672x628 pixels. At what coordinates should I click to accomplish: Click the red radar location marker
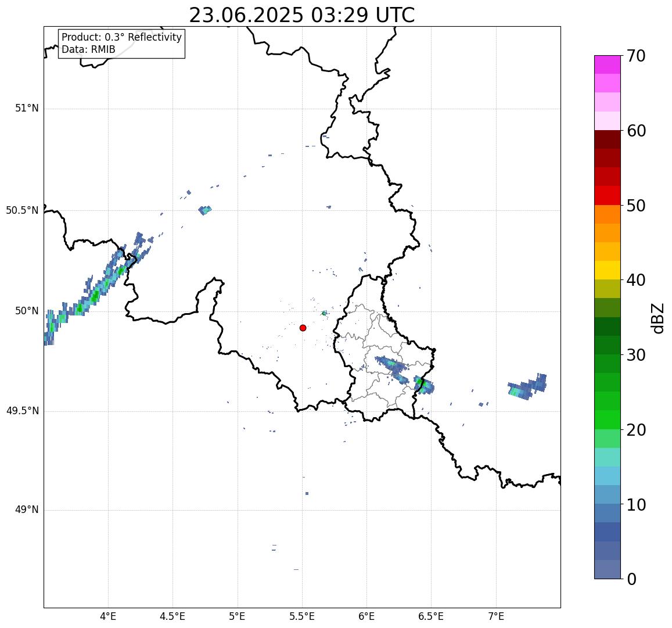[303, 328]
